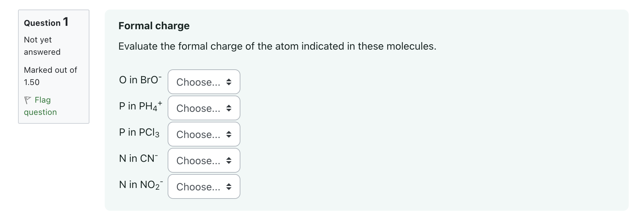Expand the Choose selector for P in PCl3

pos(203,134)
